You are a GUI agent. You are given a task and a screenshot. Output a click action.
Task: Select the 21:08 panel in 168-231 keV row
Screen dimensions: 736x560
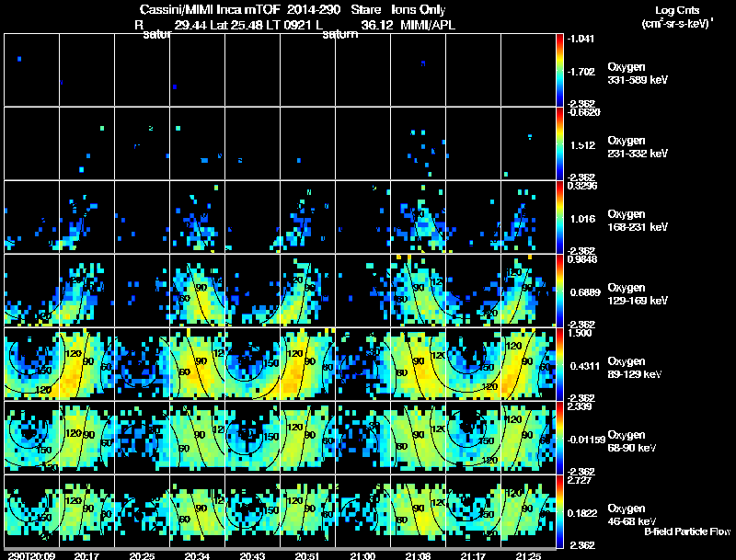click(x=419, y=217)
